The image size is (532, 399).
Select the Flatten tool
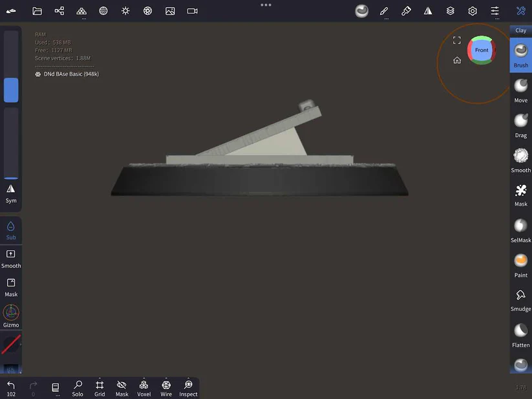(521, 335)
